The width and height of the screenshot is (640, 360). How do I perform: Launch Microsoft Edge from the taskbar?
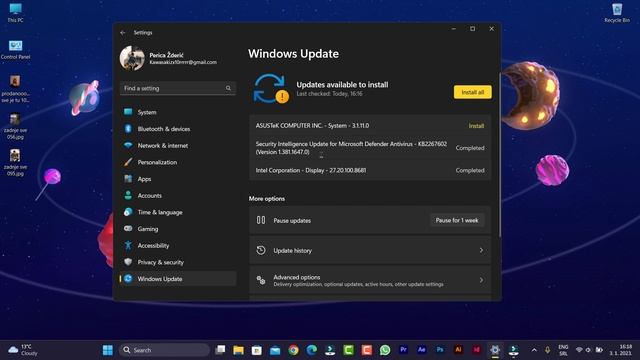pyautogui.click(x=312, y=350)
